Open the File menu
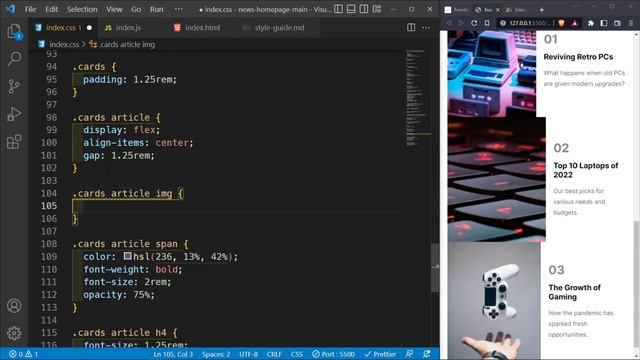 [30, 9]
